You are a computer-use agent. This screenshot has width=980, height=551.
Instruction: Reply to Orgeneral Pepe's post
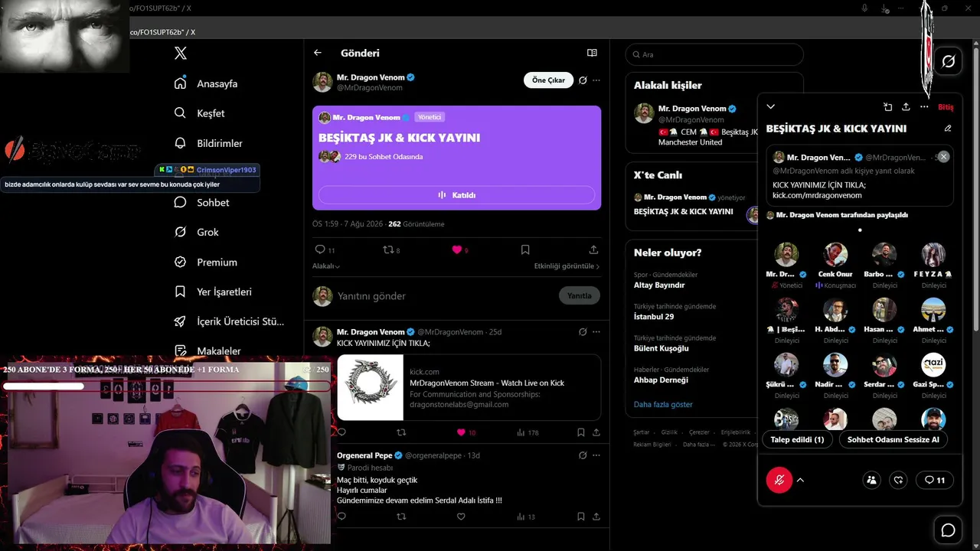(341, 517)
